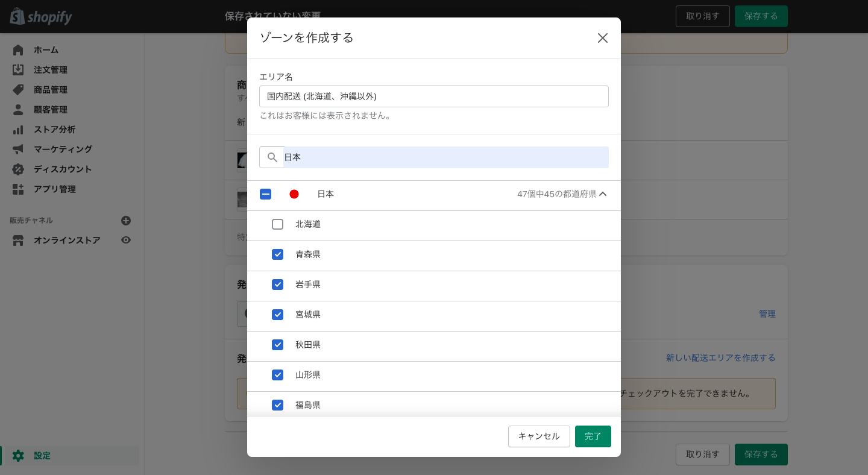This screenshot has height=475, width=868.
Task: Click the 販売チャネル section heading
Action: [x=31, y=221]
